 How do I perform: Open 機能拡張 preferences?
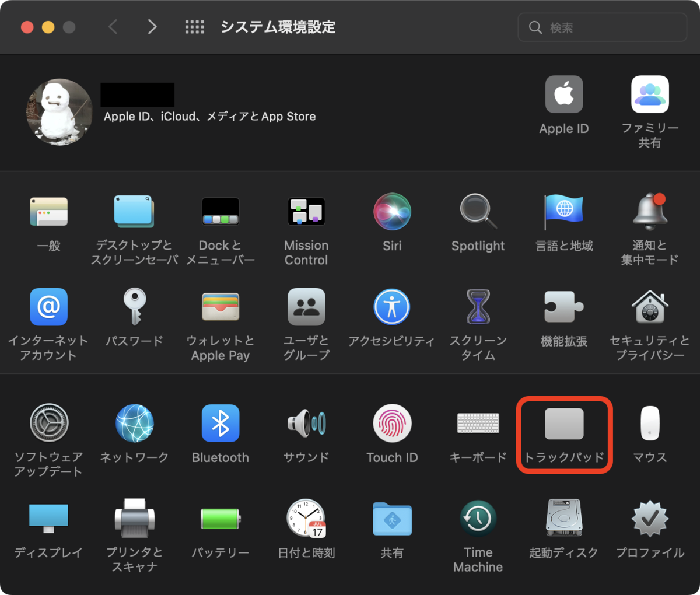(564, 307)
